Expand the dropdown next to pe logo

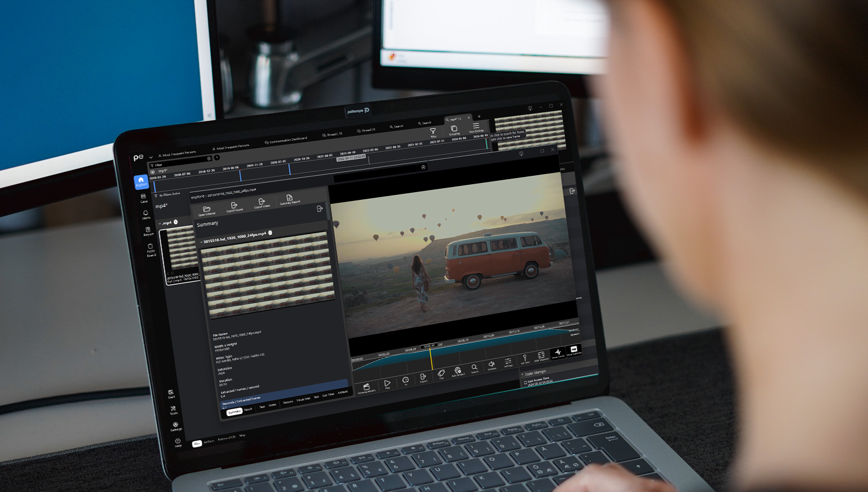point(151,157)
